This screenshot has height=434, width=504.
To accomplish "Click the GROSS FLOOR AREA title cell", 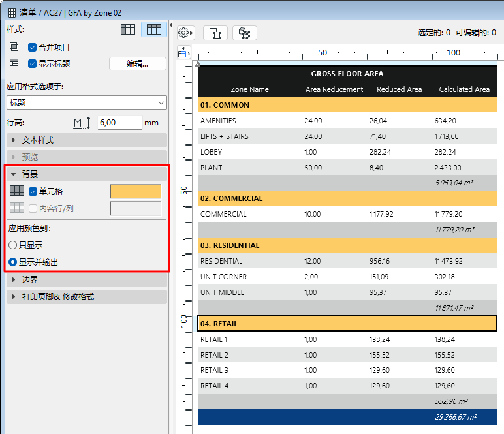I will coord(347,74).
